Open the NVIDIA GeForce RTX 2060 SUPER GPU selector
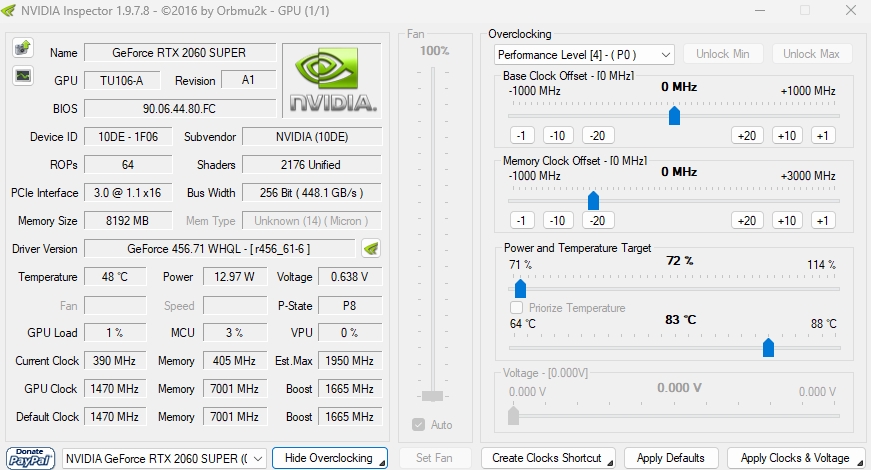This screenshot has height=470, width=871. pyautogui.click(x=164, y=459)
